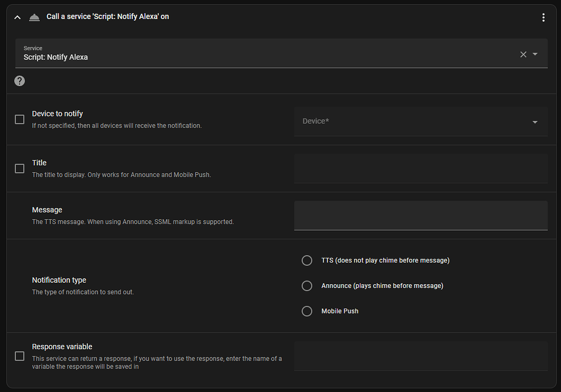Viewport: 561px width, 392px height.
Task: Choose Announce as notification type
Action: pos(307,285)
